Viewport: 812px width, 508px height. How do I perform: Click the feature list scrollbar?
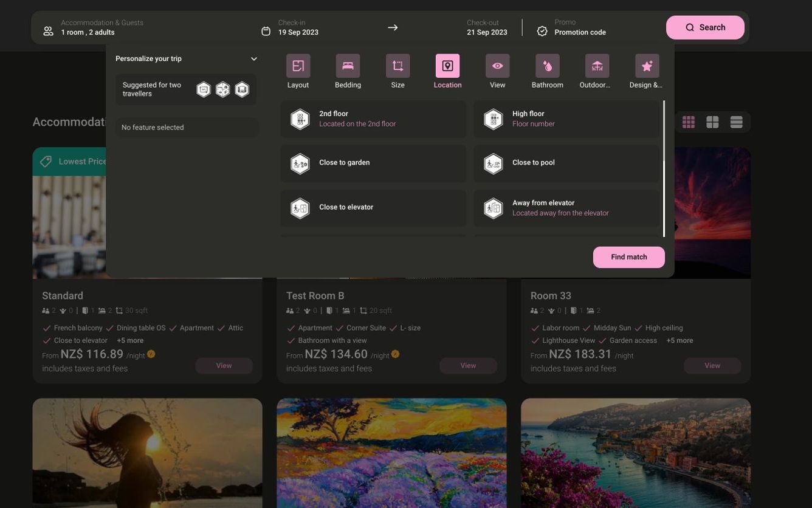[664, 168]
